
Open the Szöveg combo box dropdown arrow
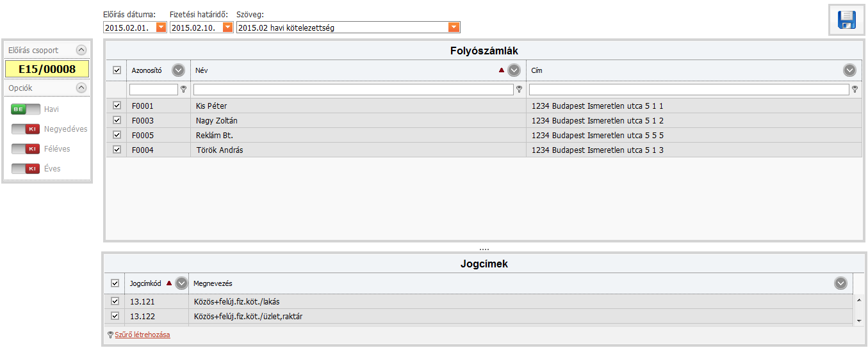(454, 28)
